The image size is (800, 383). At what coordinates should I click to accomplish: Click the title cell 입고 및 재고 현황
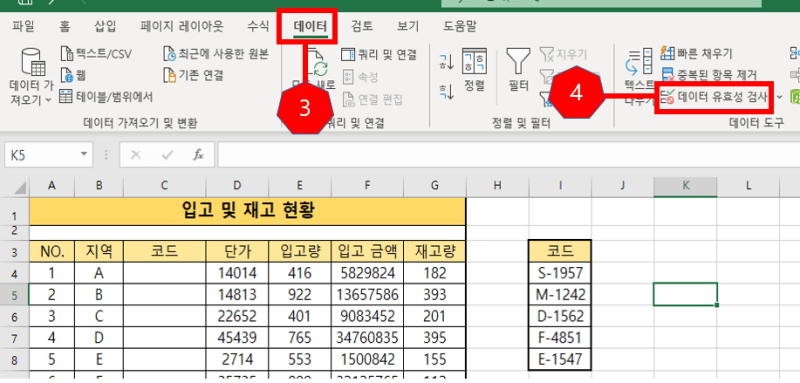pyautogui.click(x=247, y=211)
